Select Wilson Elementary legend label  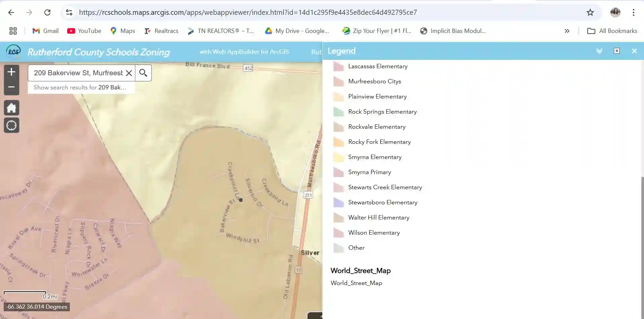click(x=374, y=233)
